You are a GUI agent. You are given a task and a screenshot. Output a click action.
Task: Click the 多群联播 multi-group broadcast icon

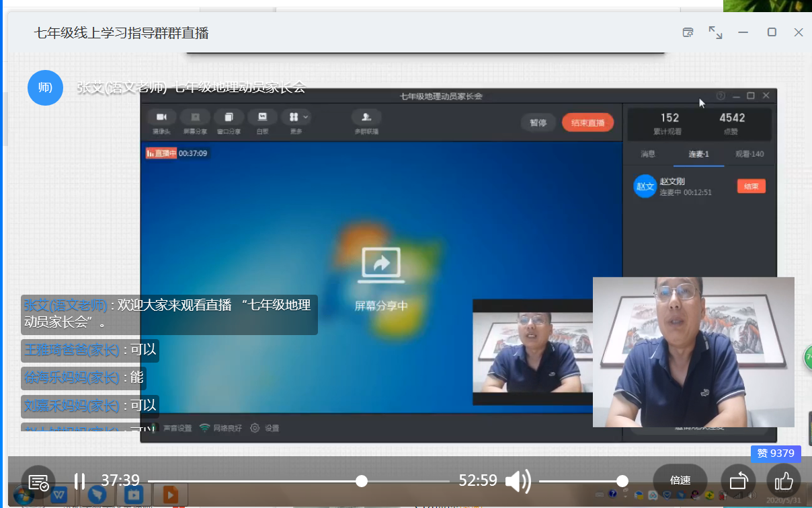pos(366,118)
